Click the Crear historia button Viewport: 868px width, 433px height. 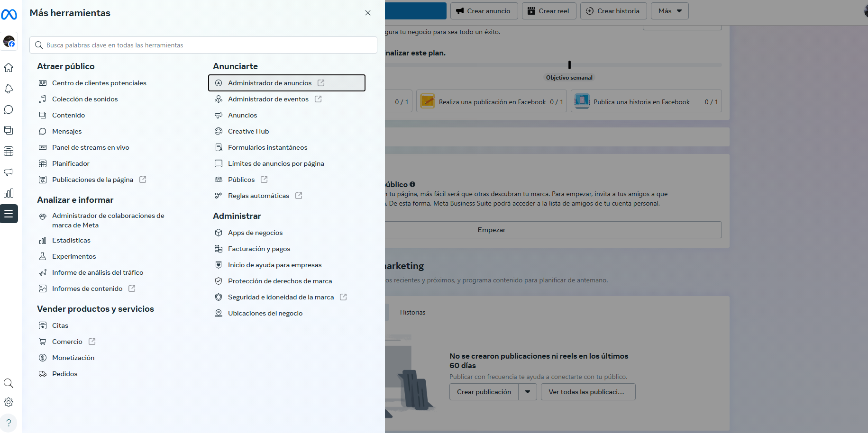click(x=613, y=11)
